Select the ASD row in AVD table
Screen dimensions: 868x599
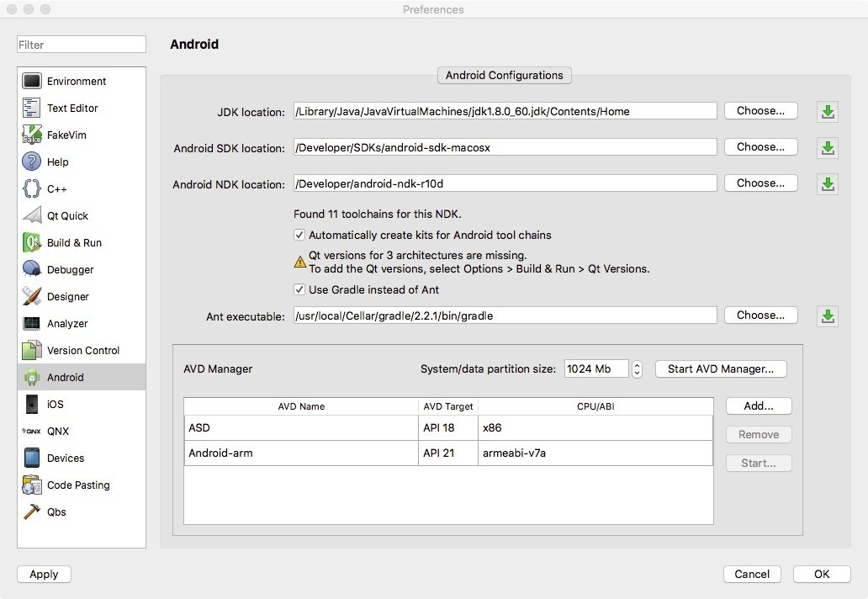448,427
